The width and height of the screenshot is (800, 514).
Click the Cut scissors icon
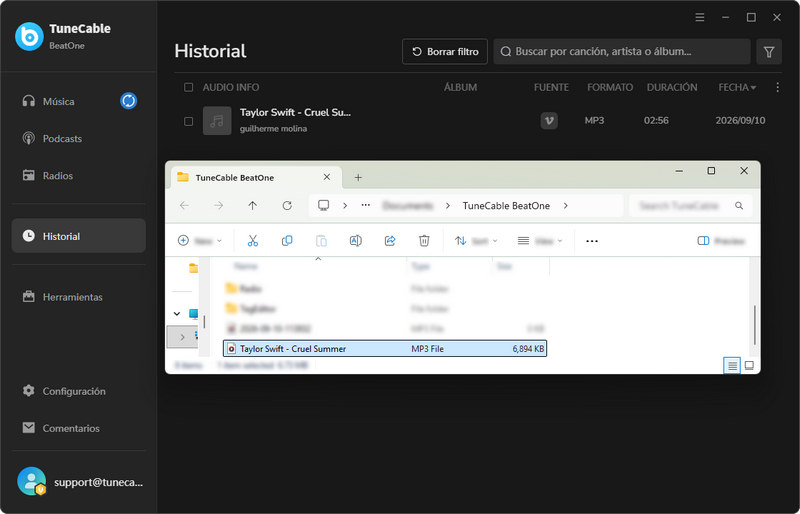[x=253, y=241]
